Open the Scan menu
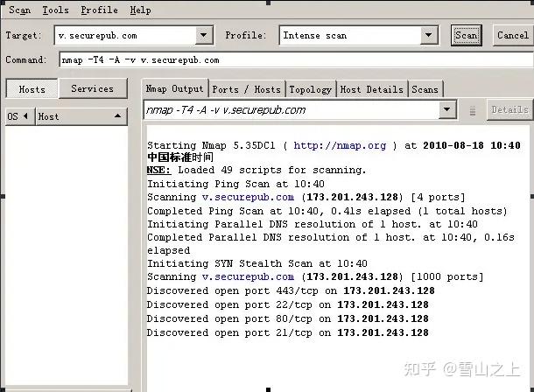The height and width of the screenshot is (392, 534). tap(20, 10)
